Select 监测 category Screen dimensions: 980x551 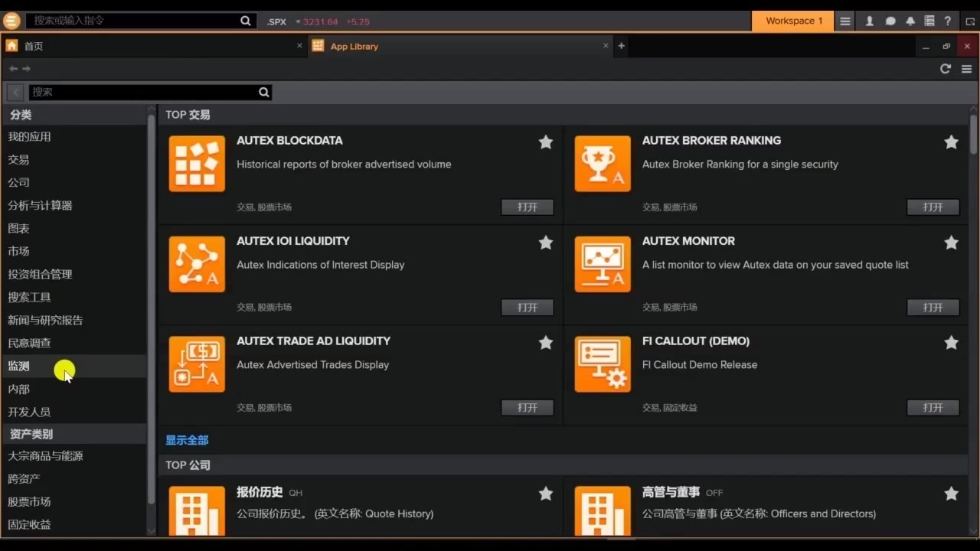click(x=73, y=366)
